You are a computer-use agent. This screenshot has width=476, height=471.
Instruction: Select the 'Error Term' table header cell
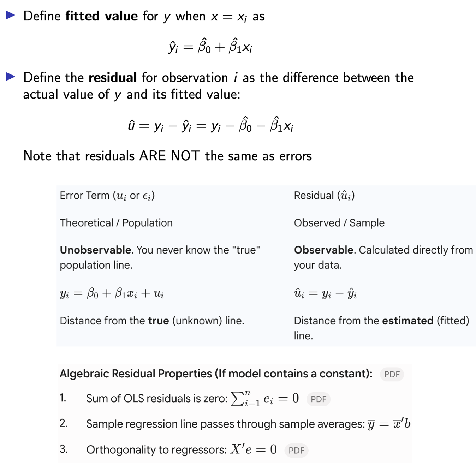[x=107, y=196]
